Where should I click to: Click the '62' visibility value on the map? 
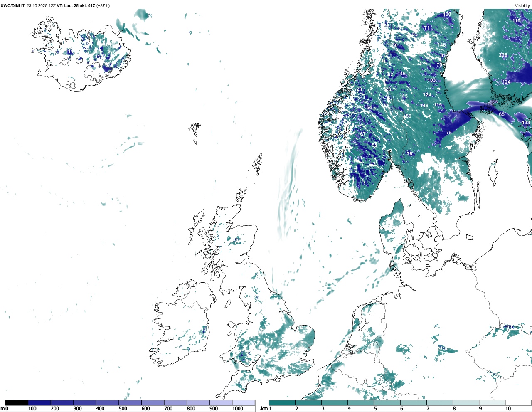point(390,75)
